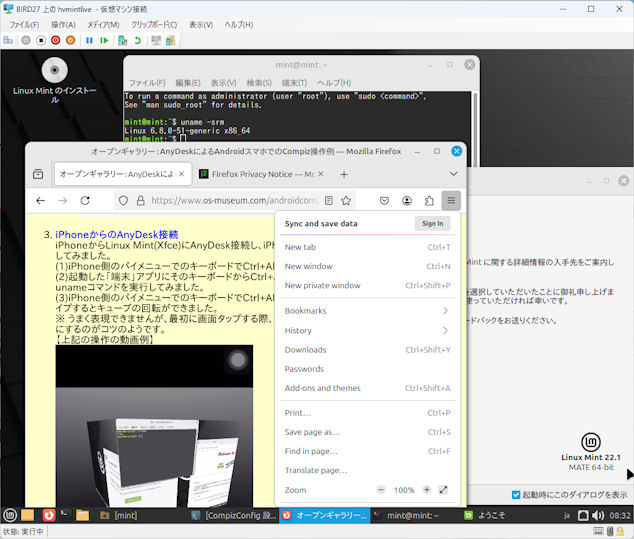Choose Print… in Firefox menu
This screenshot has width=634, height=539.
(367, 412)
